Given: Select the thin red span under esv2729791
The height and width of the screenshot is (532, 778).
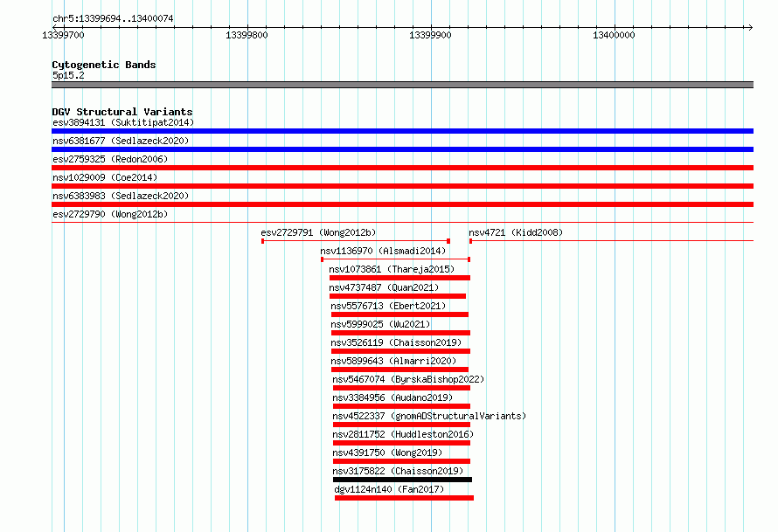Looking at the screenshot, I should 356,241.
